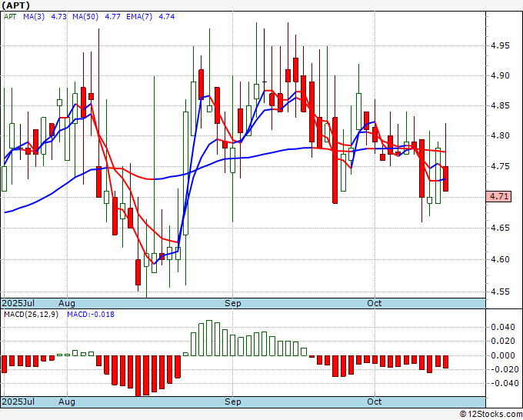
Task: Click the 4.75 price axis label
Action: (501, 166)
